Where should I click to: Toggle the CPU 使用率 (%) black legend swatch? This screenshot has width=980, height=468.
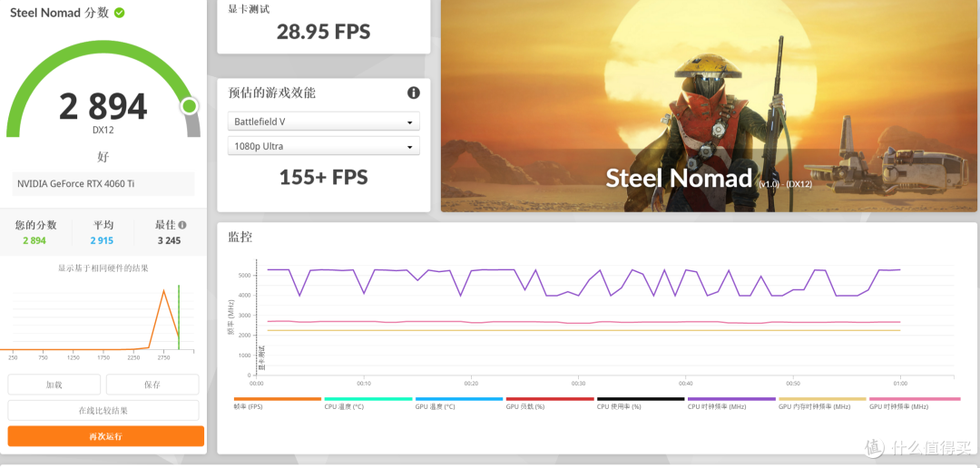point(641,399)
